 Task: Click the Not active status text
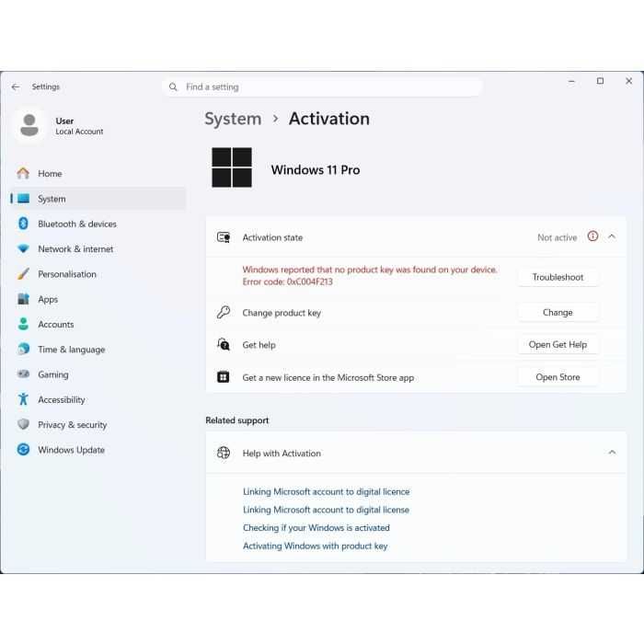(x=557, y=237)
